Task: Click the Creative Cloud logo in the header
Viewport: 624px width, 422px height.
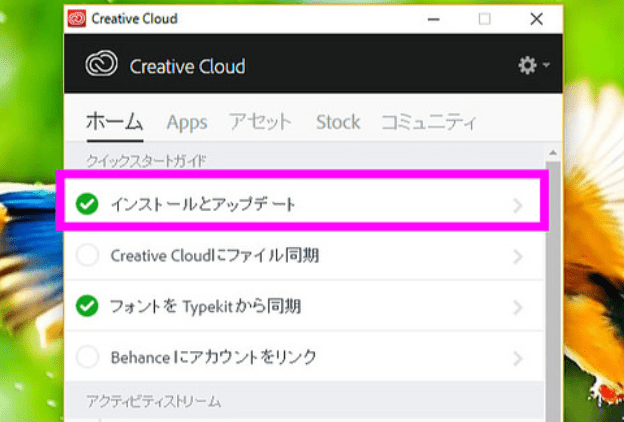Action: point(102,67)
